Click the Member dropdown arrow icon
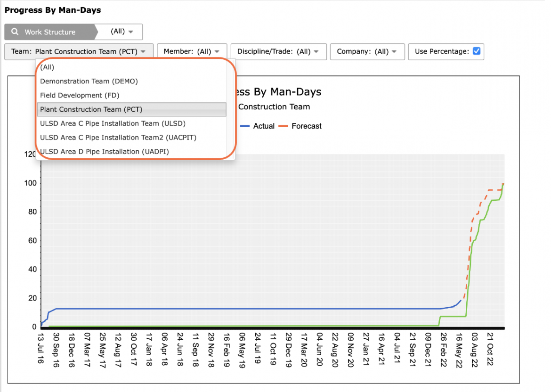551x392 pixels. [217, 51]
